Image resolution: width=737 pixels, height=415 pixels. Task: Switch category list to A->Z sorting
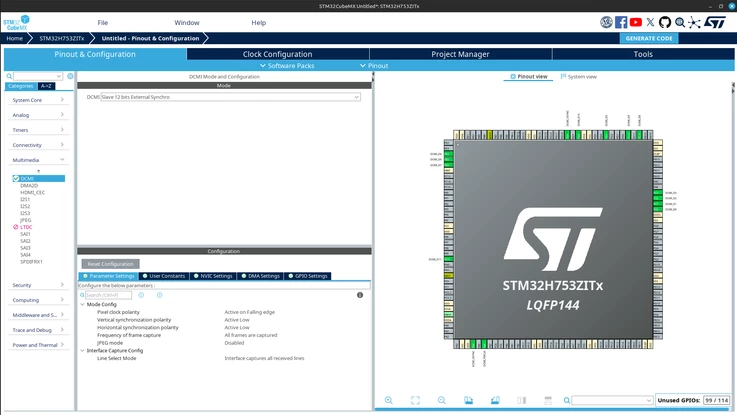[46, 86]
